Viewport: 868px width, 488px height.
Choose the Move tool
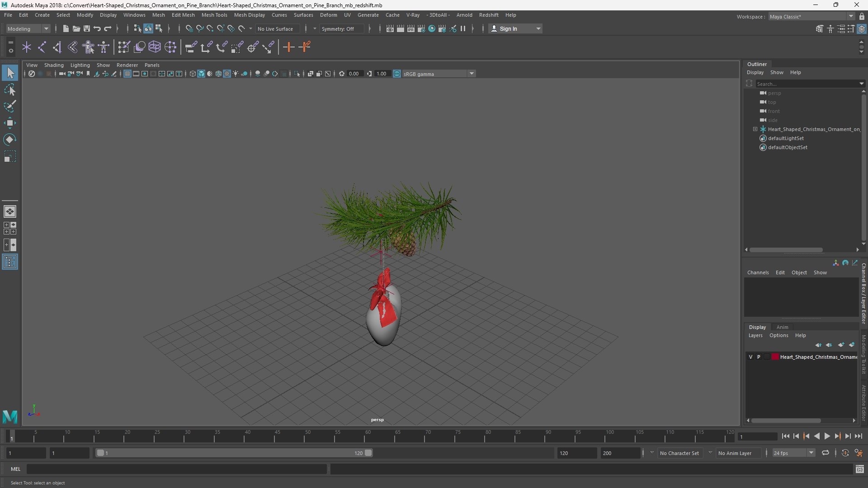[10, 123]
